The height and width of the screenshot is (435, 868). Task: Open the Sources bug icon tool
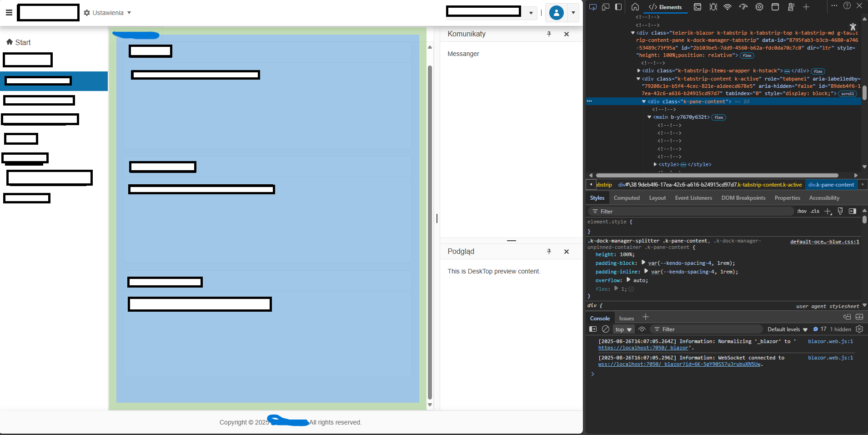(713, 7)
